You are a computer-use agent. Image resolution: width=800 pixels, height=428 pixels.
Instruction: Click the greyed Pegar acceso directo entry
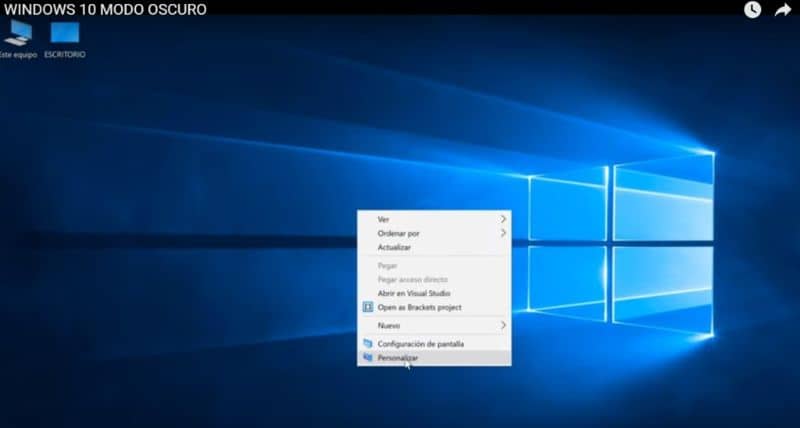(434, 280)
